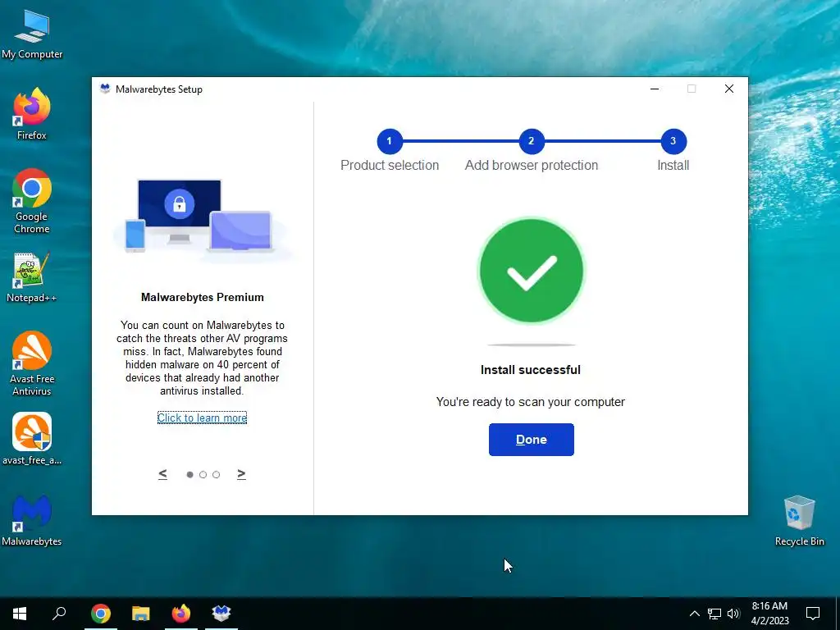Click the Malwarebytes Setup title bar icon

pos(105,89)
